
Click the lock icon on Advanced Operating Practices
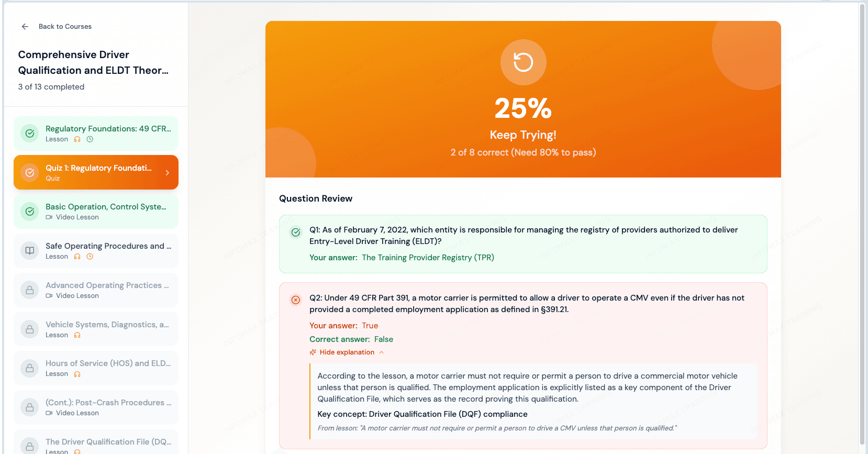tap(29, 290)
